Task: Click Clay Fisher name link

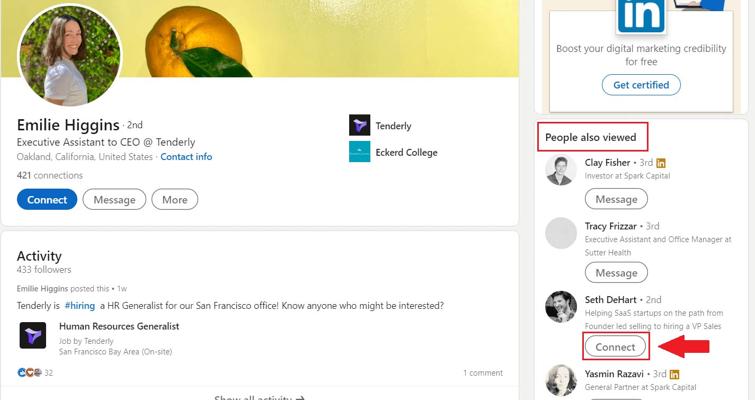Action: click(x=607, y=162)
